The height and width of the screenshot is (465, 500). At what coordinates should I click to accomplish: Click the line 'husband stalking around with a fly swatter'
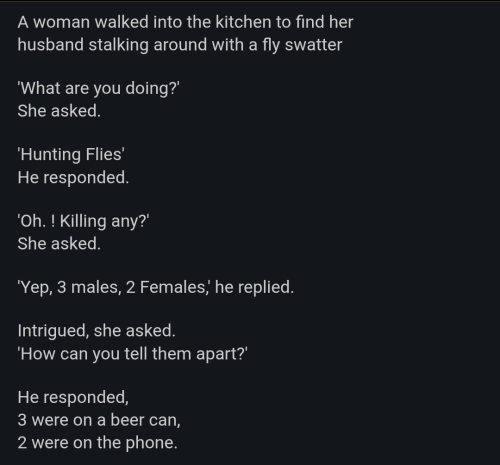[180, 45]
